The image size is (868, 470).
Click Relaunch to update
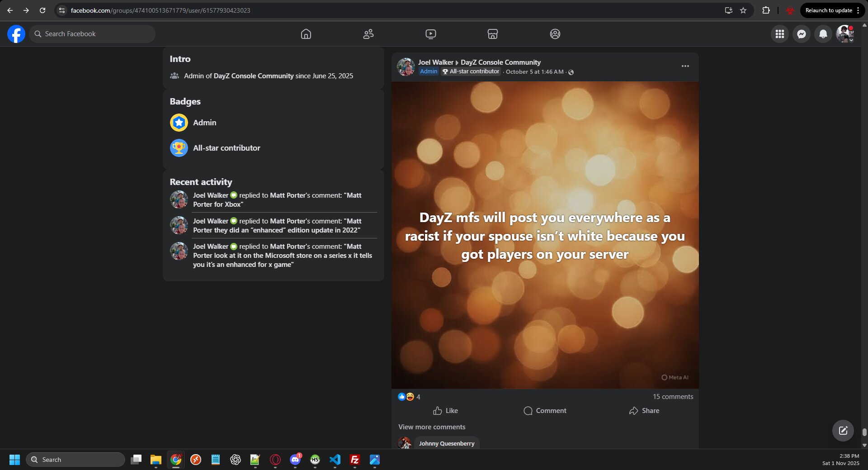coord(828,10)
